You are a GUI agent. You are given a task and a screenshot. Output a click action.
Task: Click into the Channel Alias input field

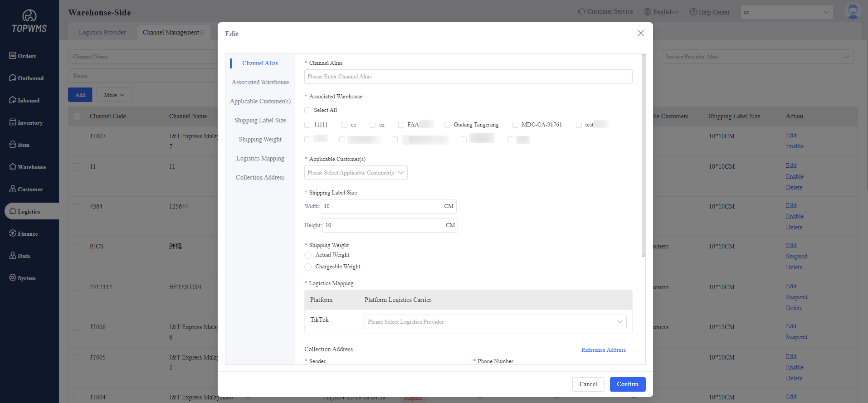[x=468, y=77]
